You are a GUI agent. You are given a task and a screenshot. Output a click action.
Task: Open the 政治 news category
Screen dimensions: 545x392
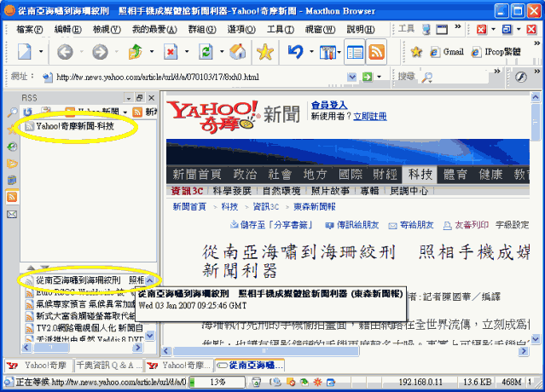(x=245, y=175)
